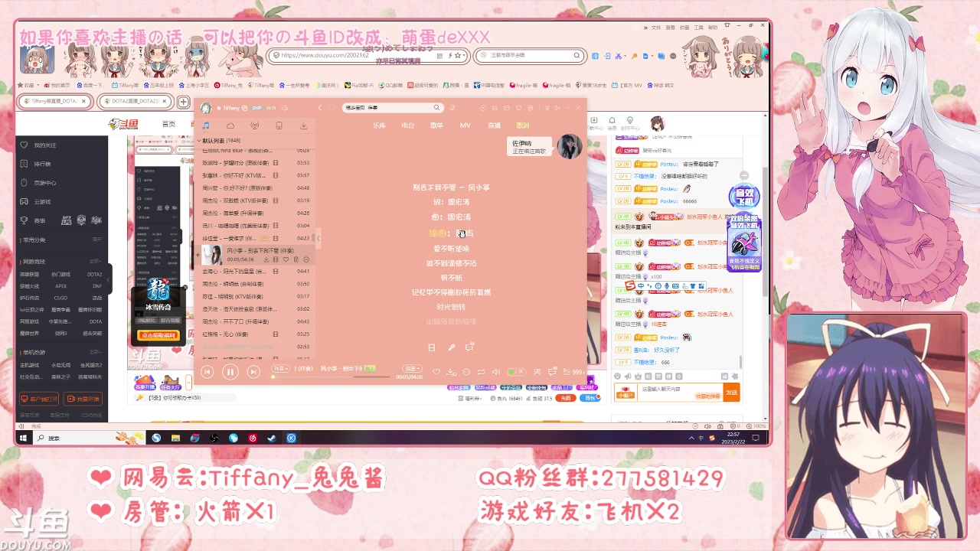
Task: Open 排行榜 in Douyu sidebar
Action: [x=42, y=164]
